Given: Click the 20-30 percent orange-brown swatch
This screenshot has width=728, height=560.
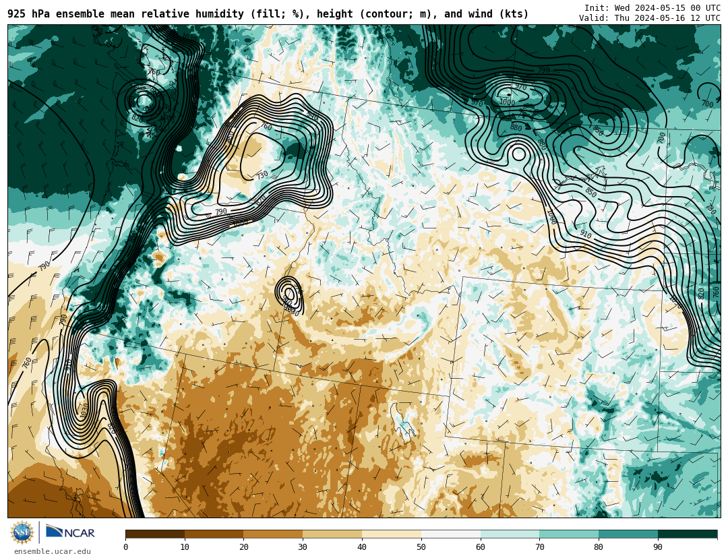Looking at the screenshot, I should [x=273, y=534].
